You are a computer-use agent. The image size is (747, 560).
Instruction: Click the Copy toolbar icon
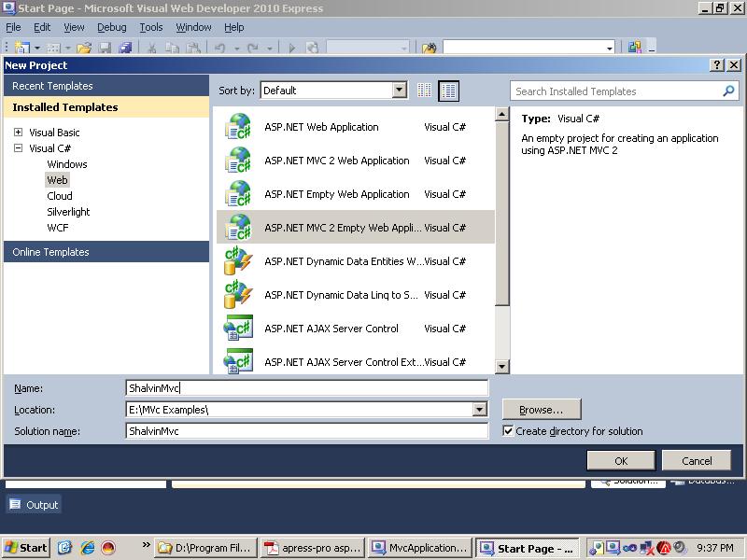point(172,48)
